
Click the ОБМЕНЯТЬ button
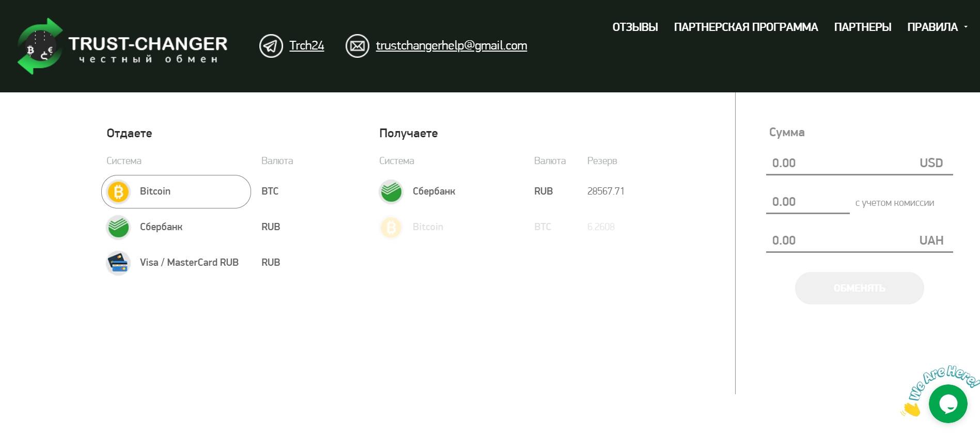(x=859, y=288)
